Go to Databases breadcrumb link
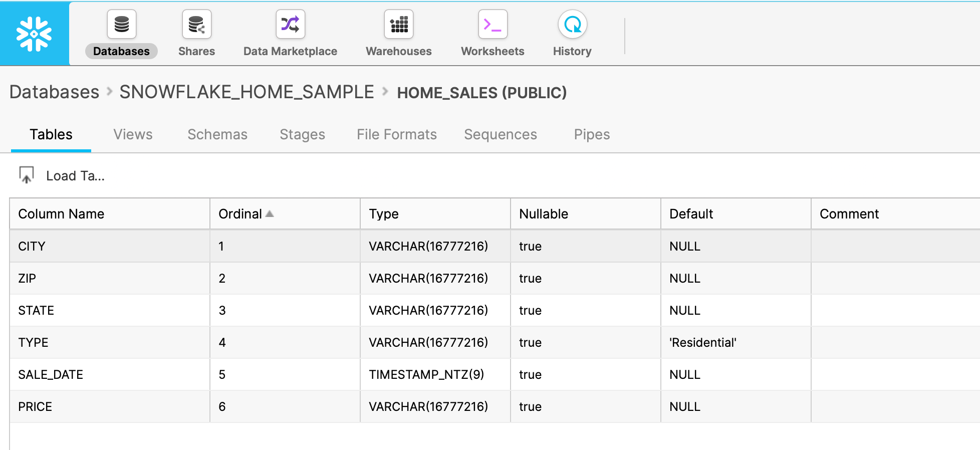Viewport: 980px width, 450px height. [x=55, y=92]
